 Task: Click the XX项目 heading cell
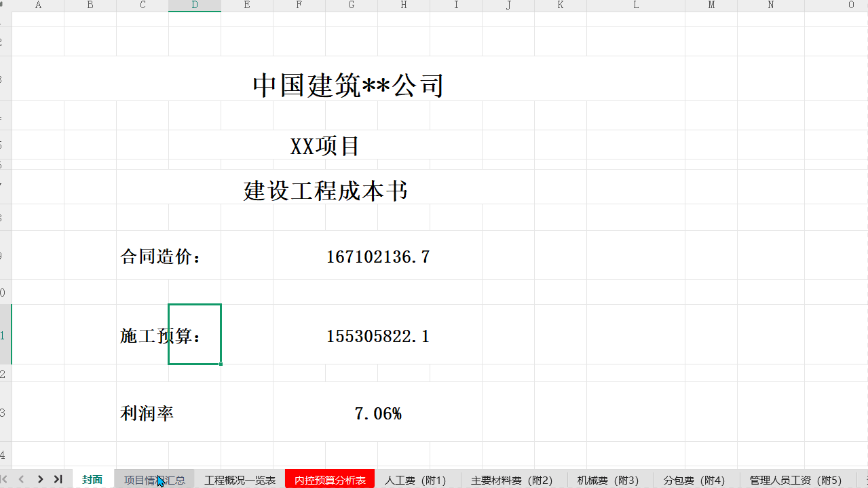(x=325, y=146)
